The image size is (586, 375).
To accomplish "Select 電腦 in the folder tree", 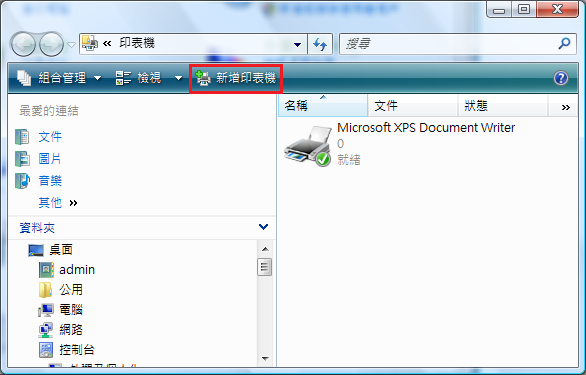I will point(71,310).
